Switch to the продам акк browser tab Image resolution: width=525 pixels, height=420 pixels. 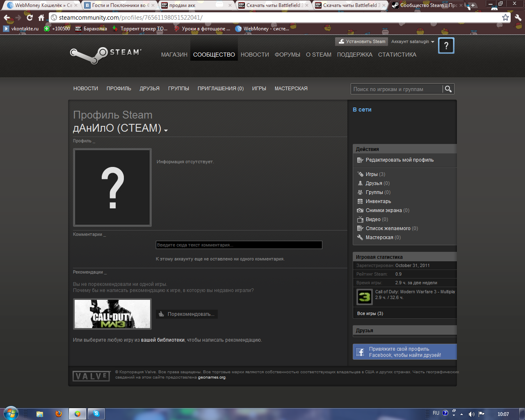(195, 5)
